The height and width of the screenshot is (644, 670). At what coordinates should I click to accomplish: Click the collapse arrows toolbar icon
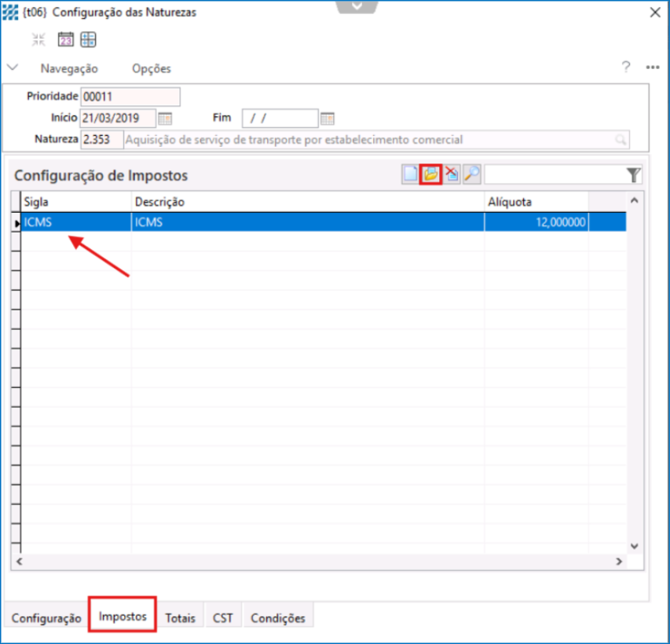(38, 39)
